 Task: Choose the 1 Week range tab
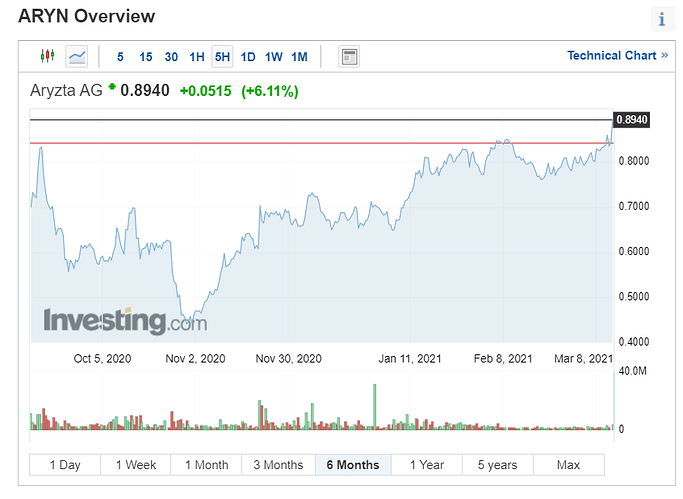click(136, 465)
